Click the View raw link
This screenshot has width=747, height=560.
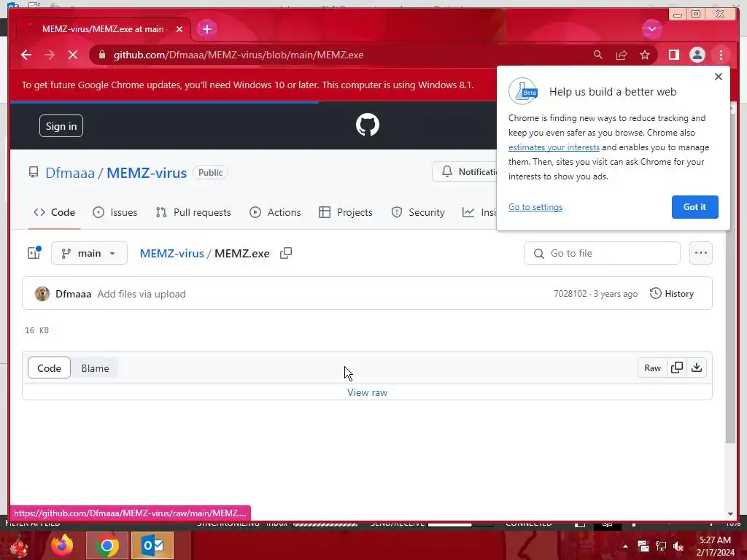(368, 393)
